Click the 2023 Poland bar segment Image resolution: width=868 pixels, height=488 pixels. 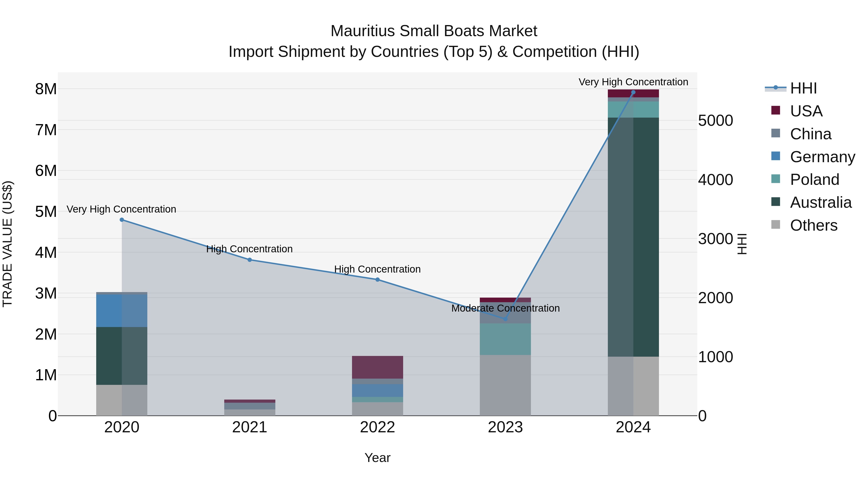[x=505, y=339]
